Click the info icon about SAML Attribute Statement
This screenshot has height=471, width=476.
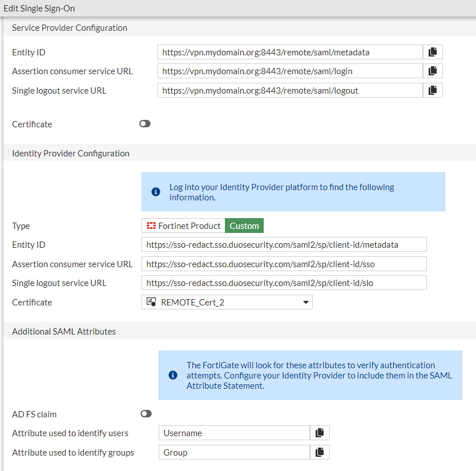(173, 375)
